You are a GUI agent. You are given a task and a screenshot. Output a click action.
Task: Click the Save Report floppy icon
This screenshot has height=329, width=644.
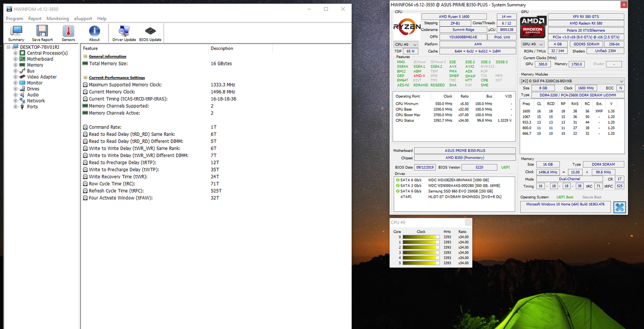(x=42, y=33)
